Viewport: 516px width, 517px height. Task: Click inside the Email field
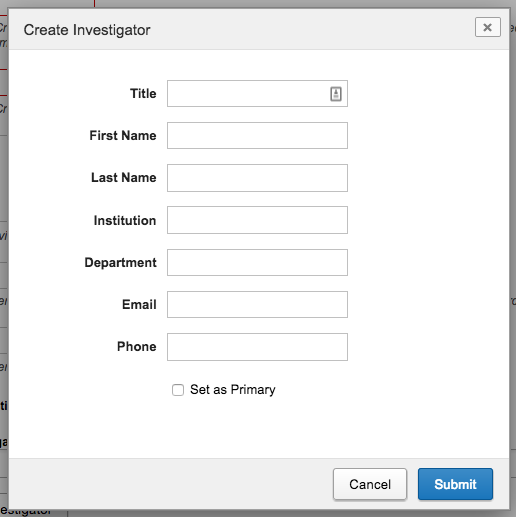257,304
